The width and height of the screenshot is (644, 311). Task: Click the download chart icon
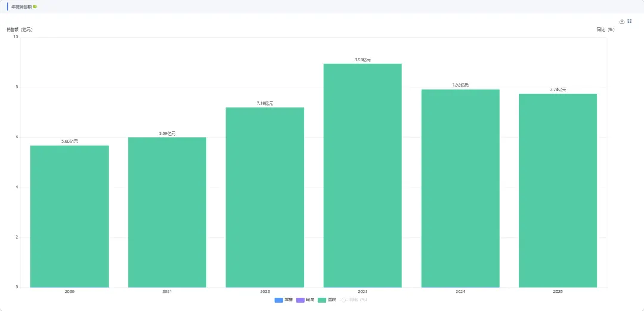622,21
